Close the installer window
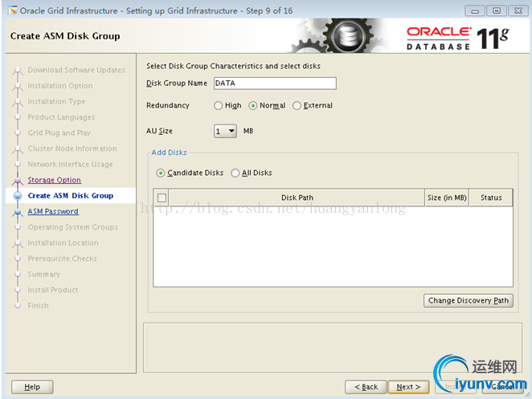This screenshot has height=399, width=532. [x=518, y=11]
